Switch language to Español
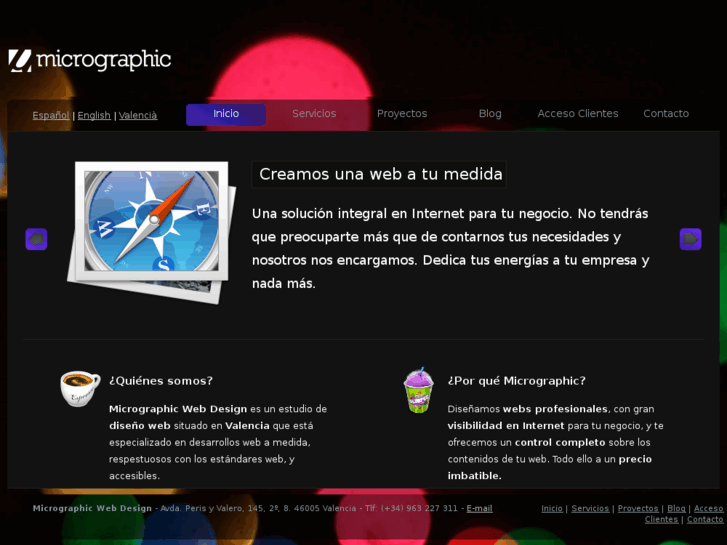The height and width of the screenshot is (545, 727). 51,115
